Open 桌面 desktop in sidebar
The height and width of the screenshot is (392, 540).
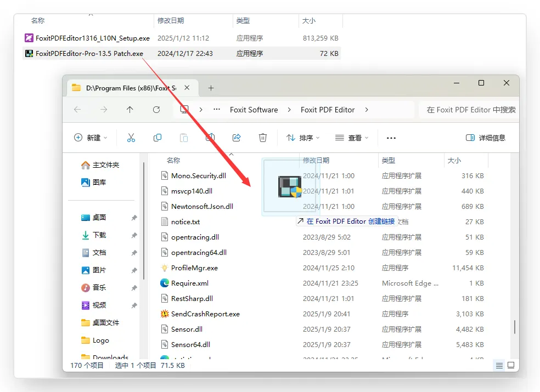click(93, 218)
